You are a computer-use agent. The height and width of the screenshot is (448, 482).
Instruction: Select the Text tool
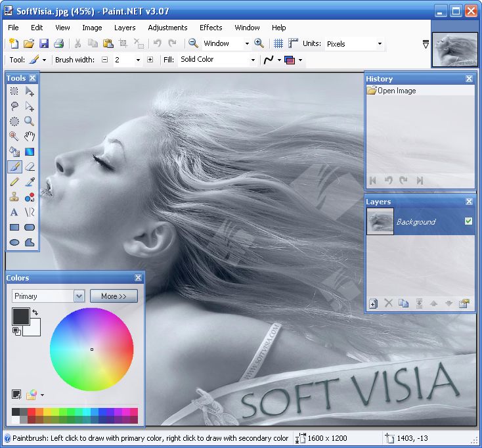pyautogui.click(x=14, y=212)
